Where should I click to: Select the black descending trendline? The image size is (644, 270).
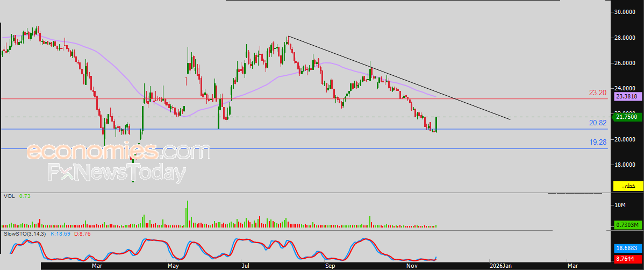(398, 77)
